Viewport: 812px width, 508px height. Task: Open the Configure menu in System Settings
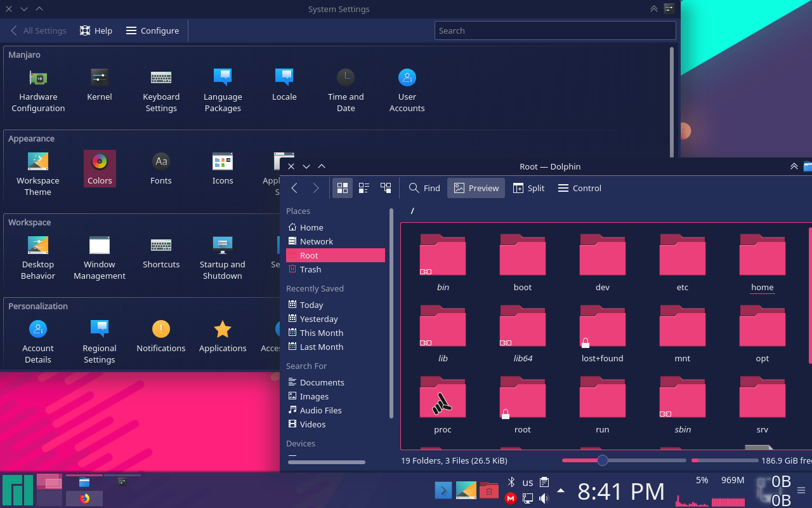pos(152,30)
